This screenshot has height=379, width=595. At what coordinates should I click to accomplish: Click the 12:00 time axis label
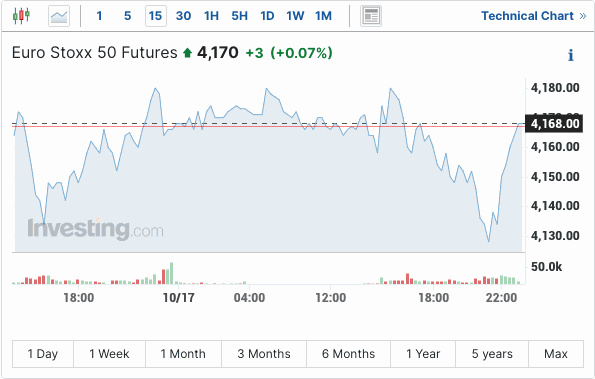[331, 297]
